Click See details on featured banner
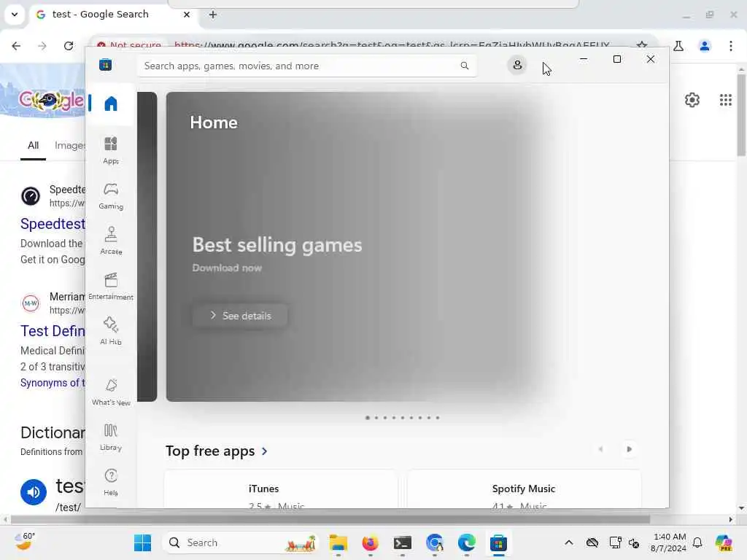 (240, 315)
